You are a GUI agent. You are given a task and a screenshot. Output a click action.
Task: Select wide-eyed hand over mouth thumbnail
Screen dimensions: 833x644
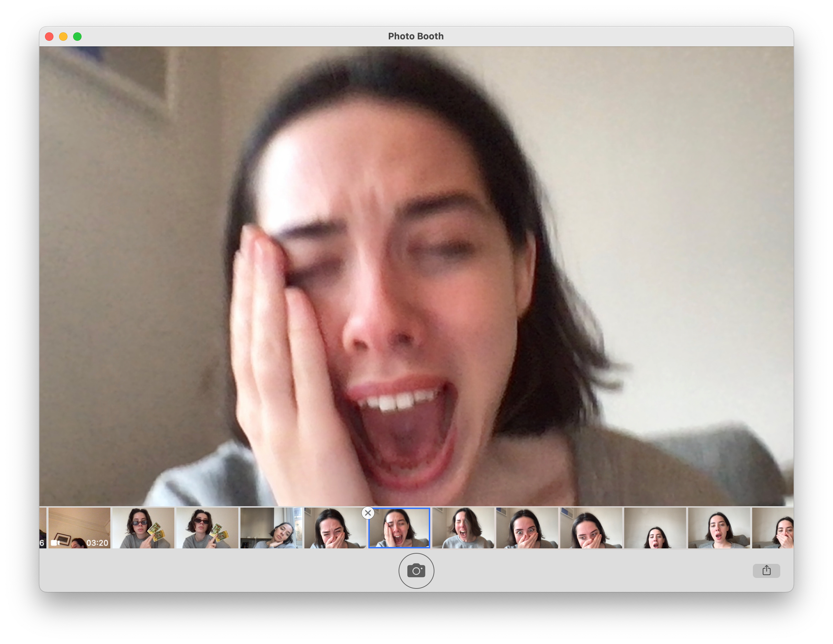pos(527,528)
